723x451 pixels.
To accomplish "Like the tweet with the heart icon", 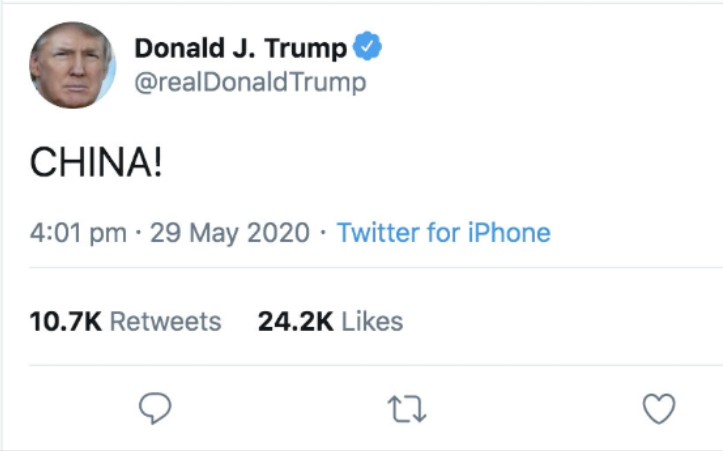I will 658,408.
